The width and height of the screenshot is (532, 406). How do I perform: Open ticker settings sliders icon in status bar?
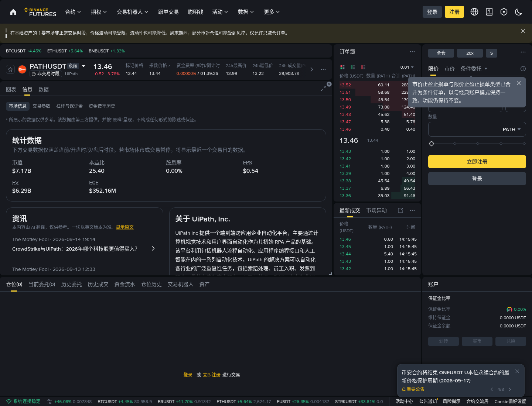click(49, 402)
